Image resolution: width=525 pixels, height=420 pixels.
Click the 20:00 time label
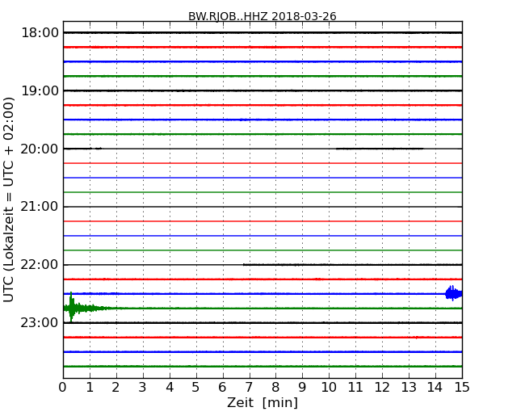click(x=40, y=149)
